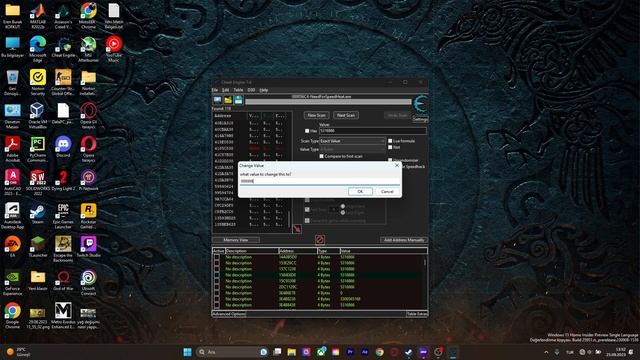Viewport: 640px width, 360px height.
Task: Click the open process icon in Cheat Engine
Action: pos(218,100)
